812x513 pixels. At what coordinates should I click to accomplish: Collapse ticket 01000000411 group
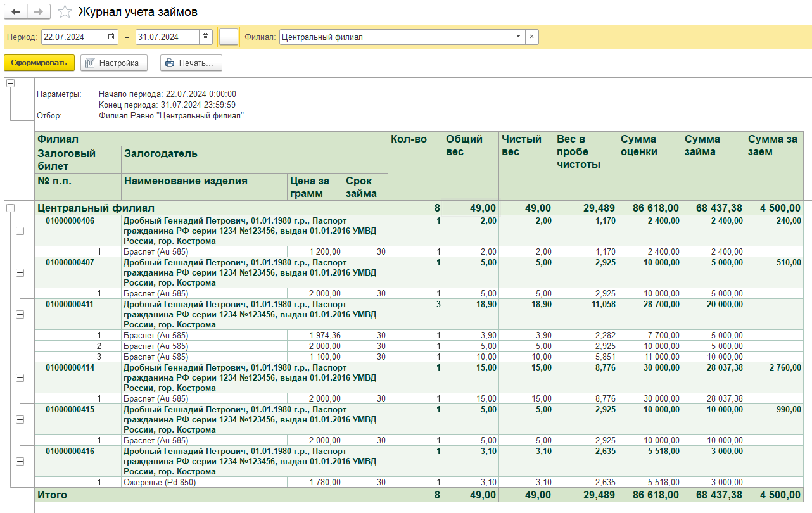click(20, 314)
